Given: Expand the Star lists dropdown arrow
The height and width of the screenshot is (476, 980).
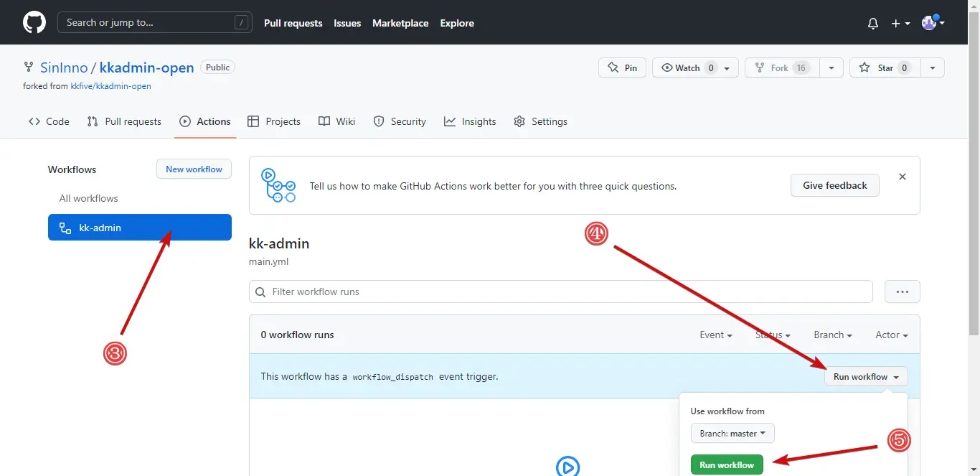Looking at the screenshot, I should pos(933,67).
